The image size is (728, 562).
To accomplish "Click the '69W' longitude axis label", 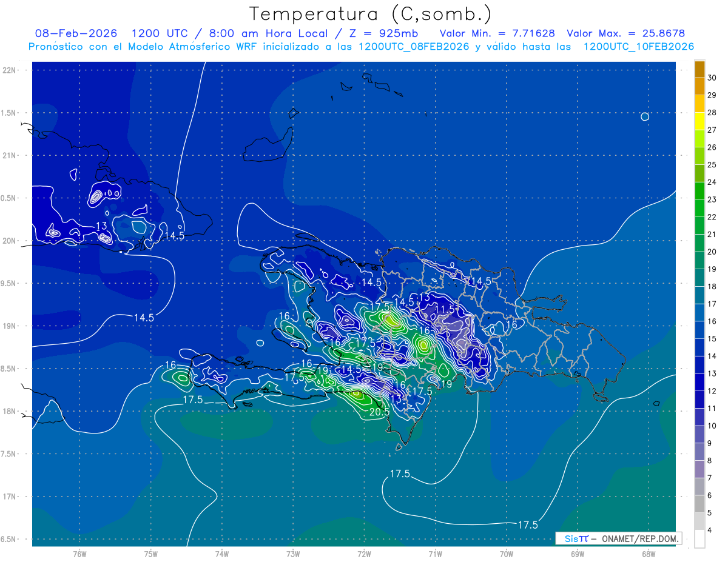I will click(578, 554).
